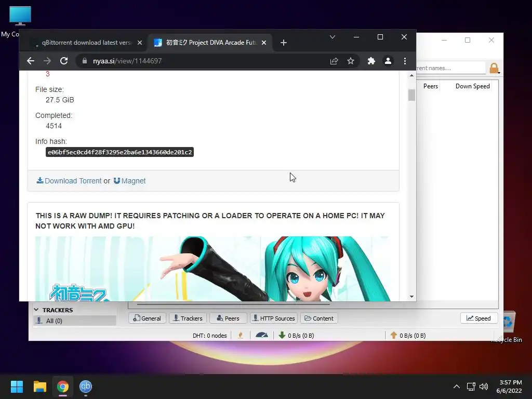Open the clock and date flyout

(x=509, y=387)
